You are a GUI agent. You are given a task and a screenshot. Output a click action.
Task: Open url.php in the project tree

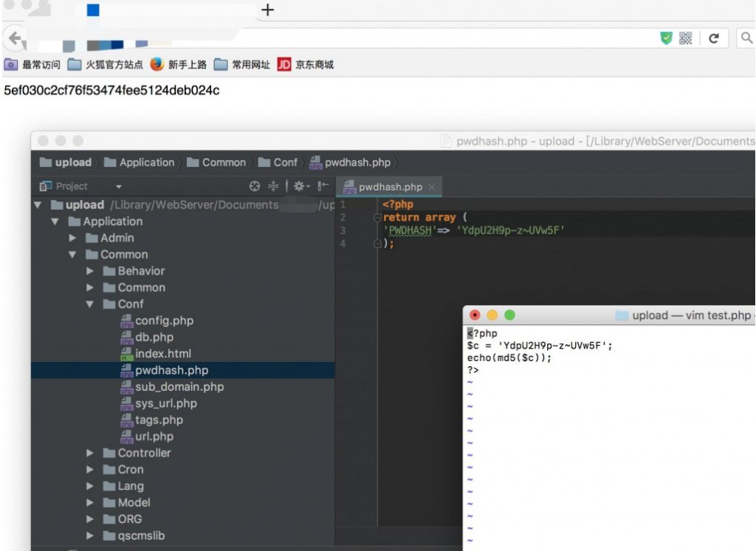click(x=147, y=437)
